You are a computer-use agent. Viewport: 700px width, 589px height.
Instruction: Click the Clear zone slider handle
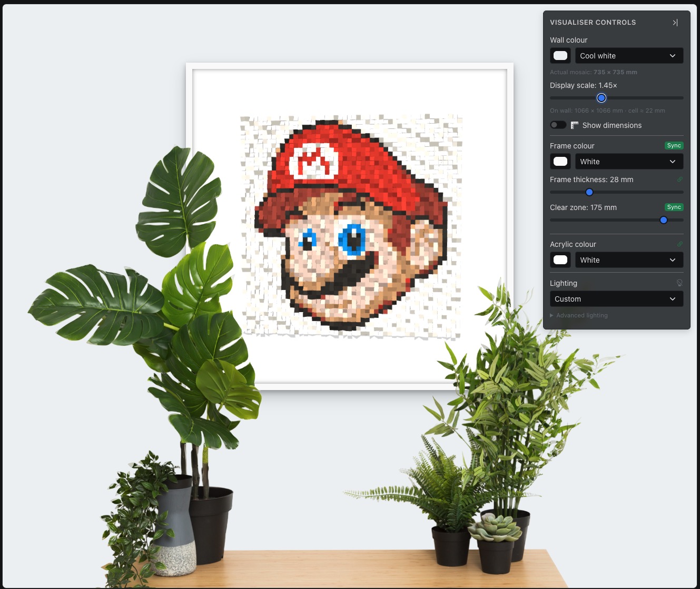pos(664,220)
